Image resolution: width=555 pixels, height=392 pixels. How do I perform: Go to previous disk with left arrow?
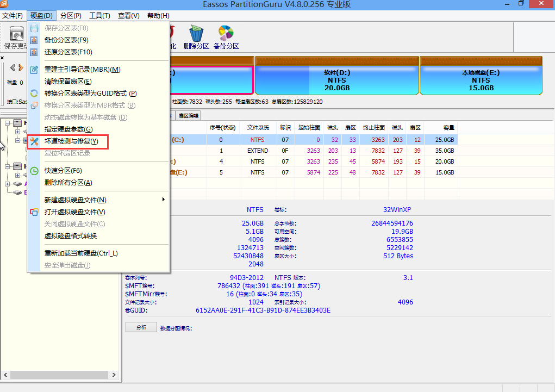tap(13, 67)
